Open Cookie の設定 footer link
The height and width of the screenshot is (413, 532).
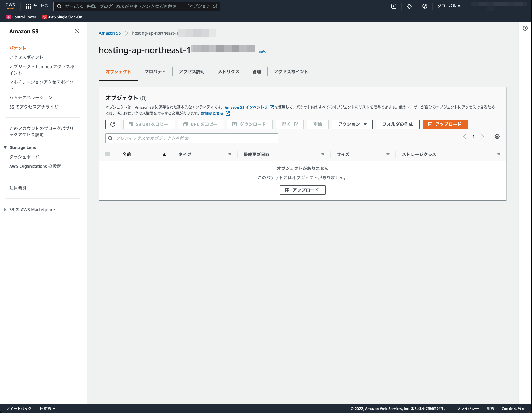(513, 408)
